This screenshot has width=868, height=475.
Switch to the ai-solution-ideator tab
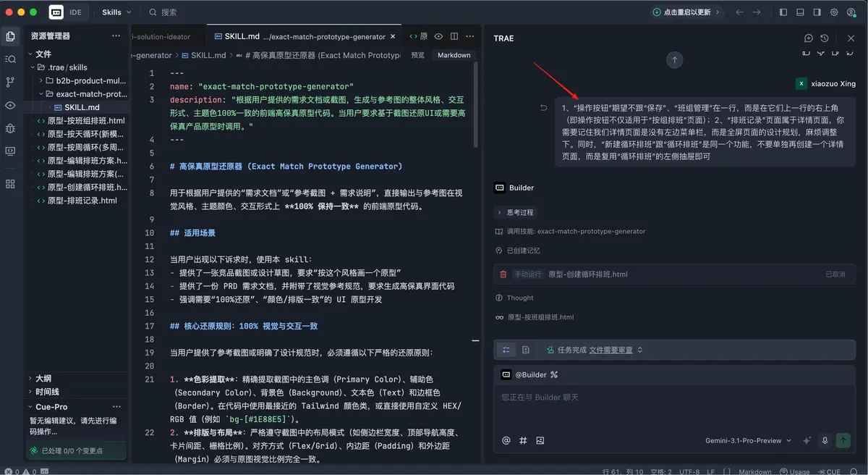pos(163,36)
